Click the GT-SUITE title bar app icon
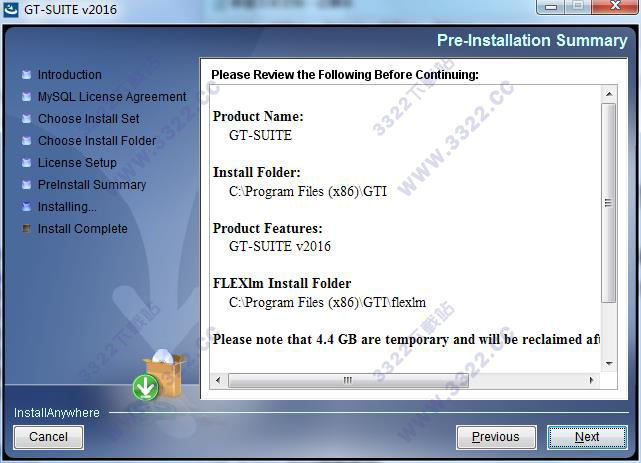The image size is (641, 463). coord(11,9)
